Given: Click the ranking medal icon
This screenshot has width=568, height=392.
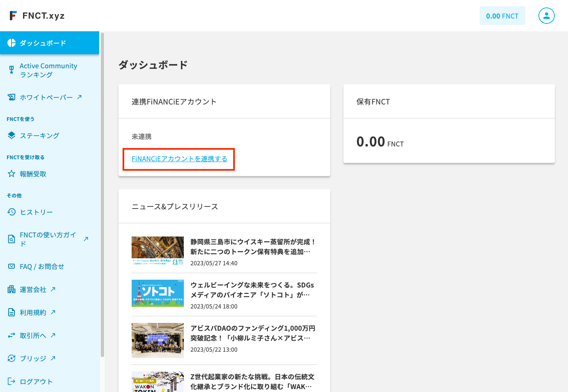Looking at the screenshot, I should tap(12, 70).
